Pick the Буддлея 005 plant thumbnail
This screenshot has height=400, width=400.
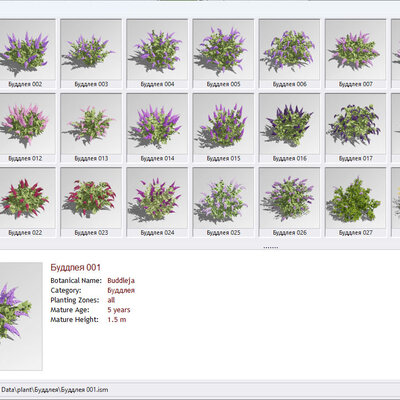[223, 53]
